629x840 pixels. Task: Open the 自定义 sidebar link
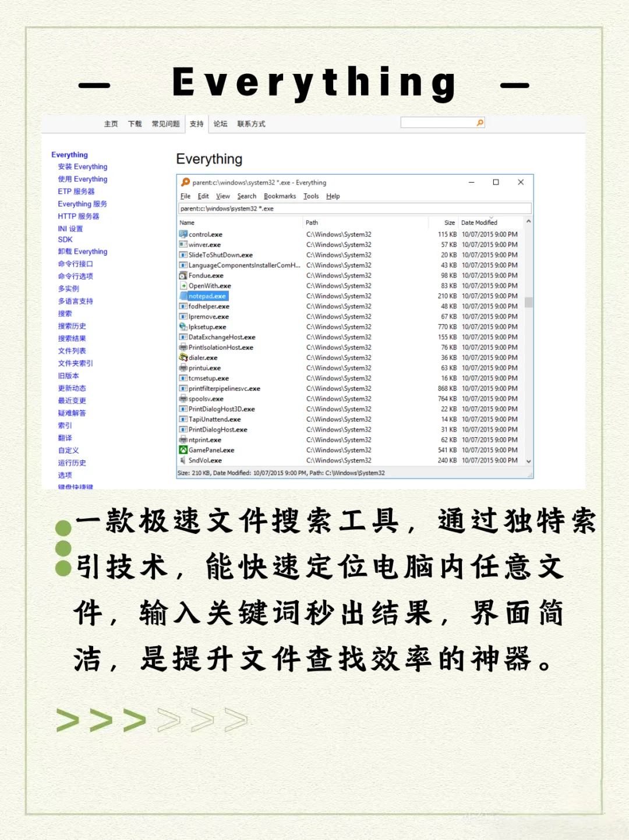[69, 451]
